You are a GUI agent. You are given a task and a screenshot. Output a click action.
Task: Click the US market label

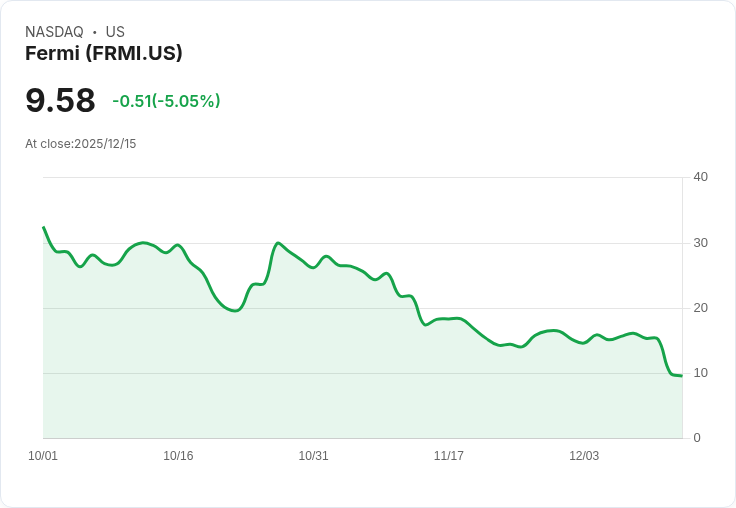[115, 32]
